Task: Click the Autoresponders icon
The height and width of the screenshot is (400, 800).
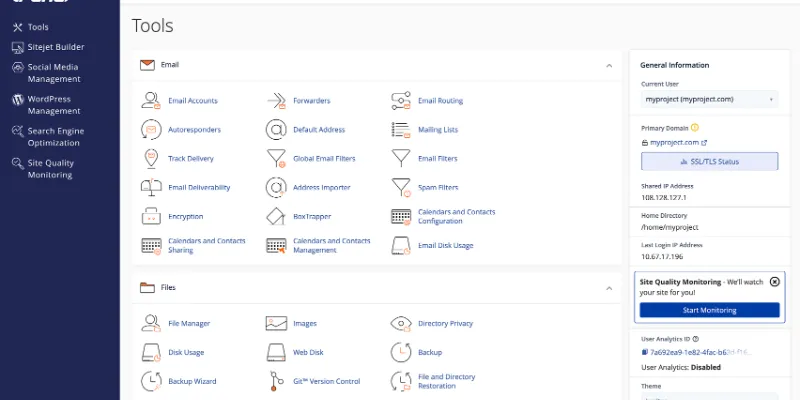Action: [151, 129]
